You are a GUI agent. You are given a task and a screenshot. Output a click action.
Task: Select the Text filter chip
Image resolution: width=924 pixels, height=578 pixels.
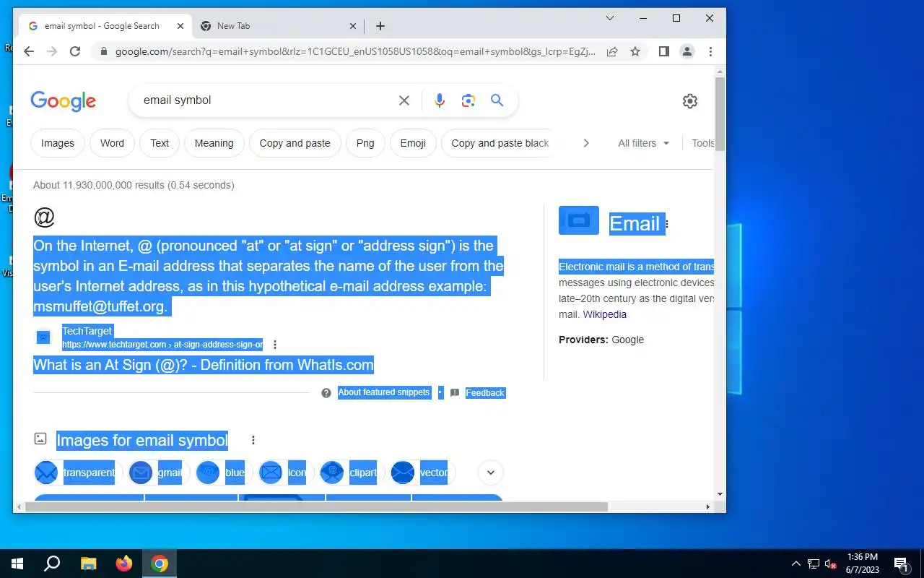[x=160, y=143]
